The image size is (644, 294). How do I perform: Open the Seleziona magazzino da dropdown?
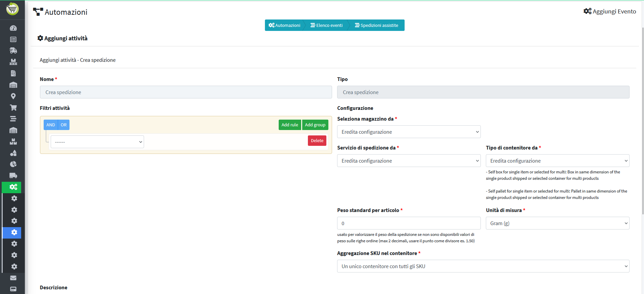409,132
